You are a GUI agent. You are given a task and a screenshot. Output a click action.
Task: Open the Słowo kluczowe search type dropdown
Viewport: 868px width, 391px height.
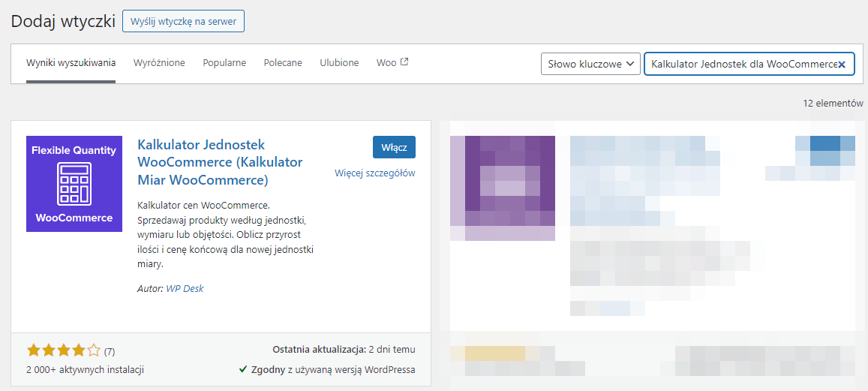click(590, 65)
